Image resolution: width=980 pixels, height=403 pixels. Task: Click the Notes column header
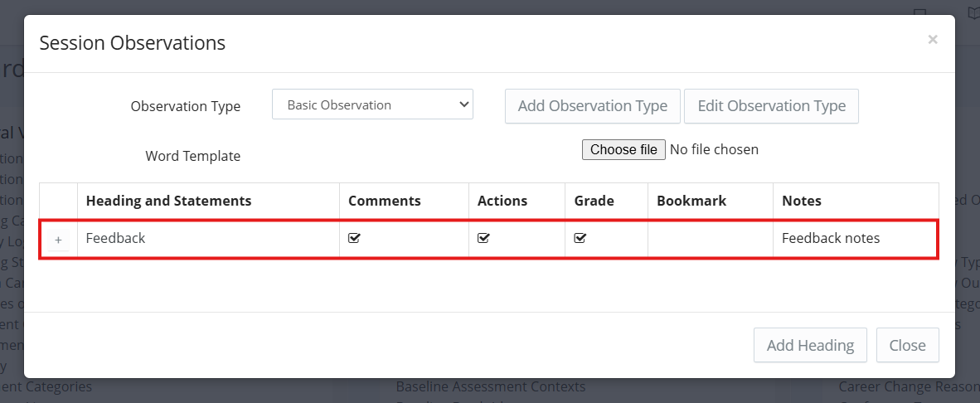[x=801, y=201]
